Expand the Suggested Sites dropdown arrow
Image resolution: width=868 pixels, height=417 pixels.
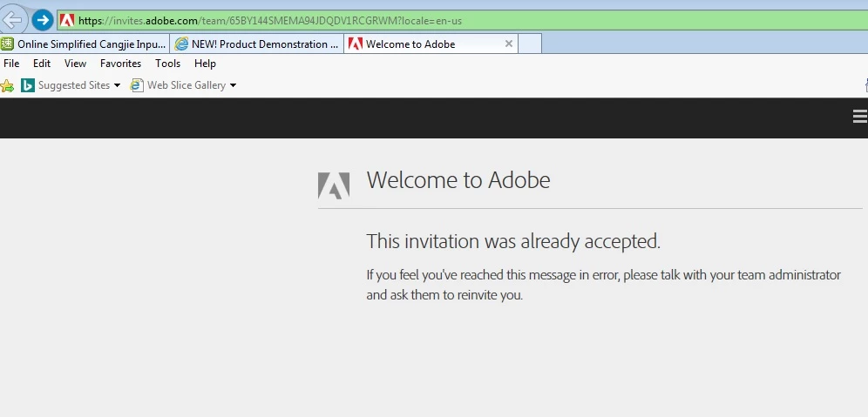point(117,85)
